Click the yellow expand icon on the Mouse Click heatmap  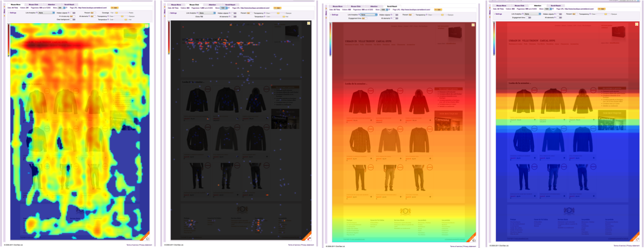(309, 23)
